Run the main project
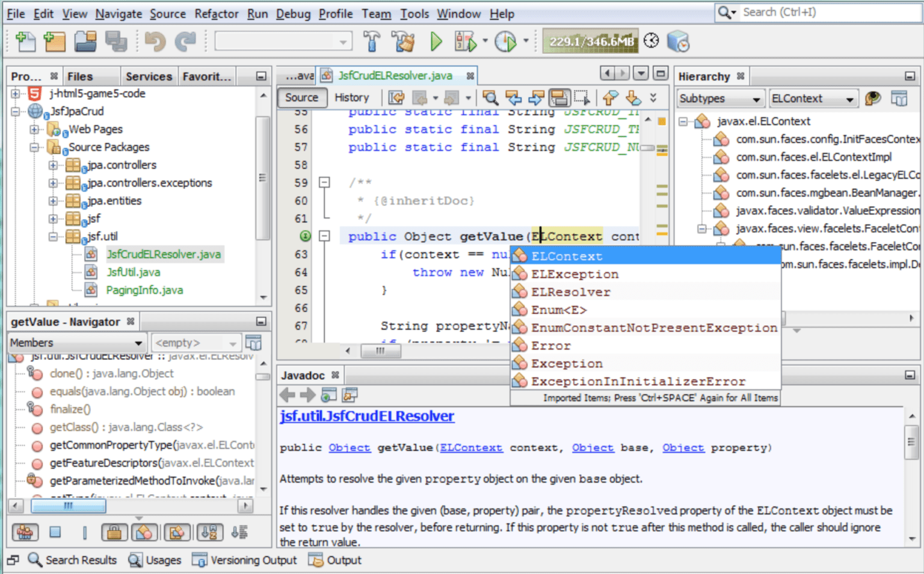The height and width of the screenshot is (574, 924). click(436, 41)
